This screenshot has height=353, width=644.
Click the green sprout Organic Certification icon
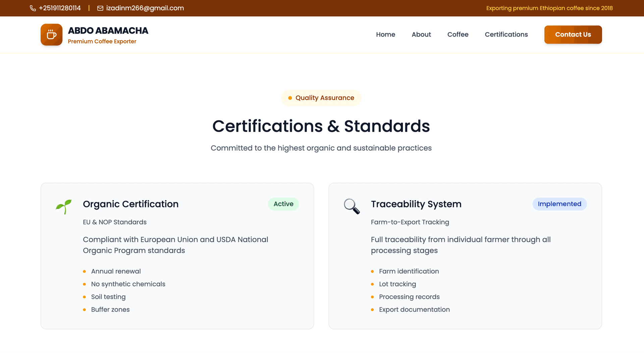coord(64,207)
